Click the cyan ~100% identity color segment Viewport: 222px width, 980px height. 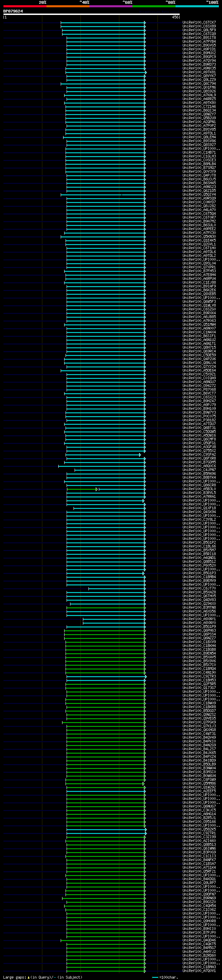[x=197, y=6]
